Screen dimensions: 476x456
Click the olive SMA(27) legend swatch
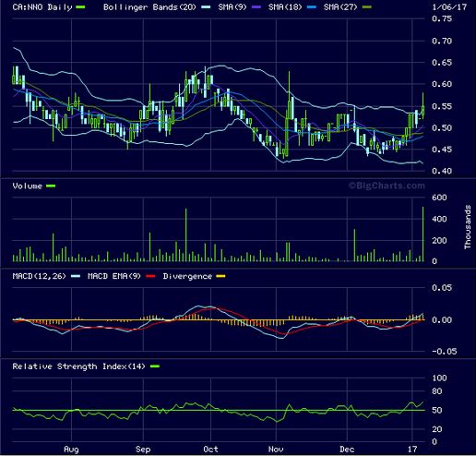[x=367, y=7]
